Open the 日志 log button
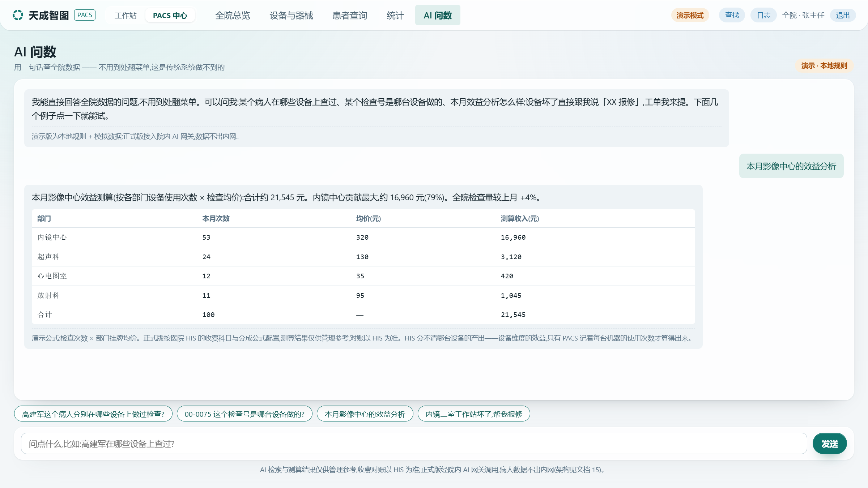The width and height of the screenshot is (868, 488). pos(763,15)
